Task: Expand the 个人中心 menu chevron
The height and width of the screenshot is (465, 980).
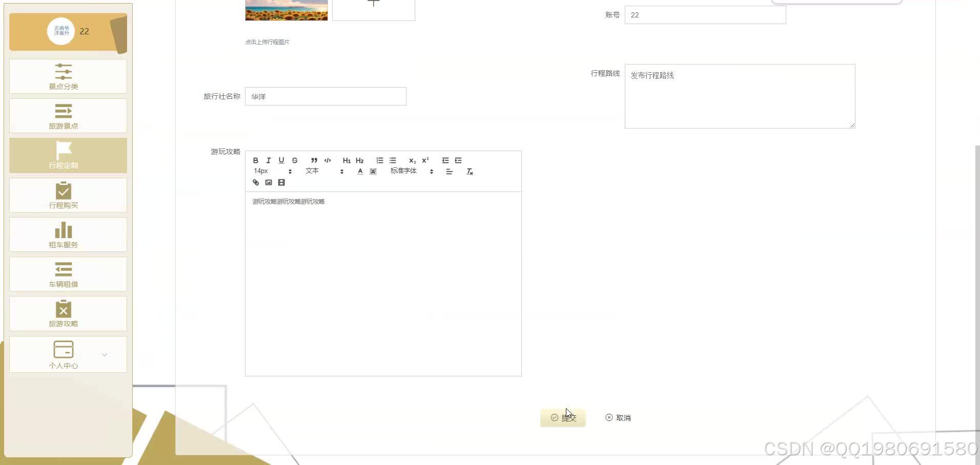Action: point(105,354)
